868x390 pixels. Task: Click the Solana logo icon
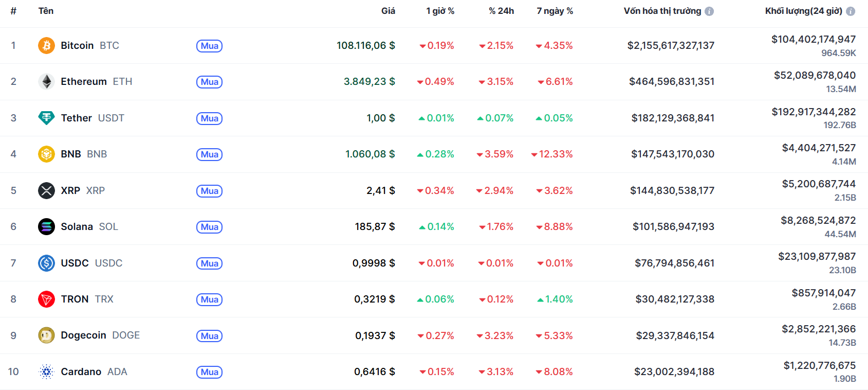coord(46,226)
